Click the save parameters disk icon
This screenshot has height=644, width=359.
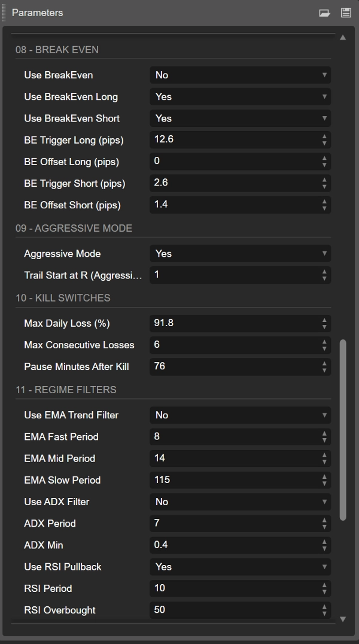tap(346, 13)
